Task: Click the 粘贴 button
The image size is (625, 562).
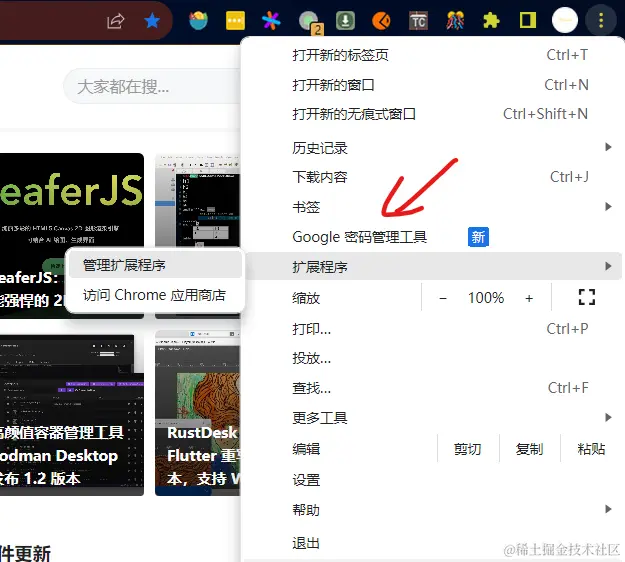Action: click(x=592, y=449)
